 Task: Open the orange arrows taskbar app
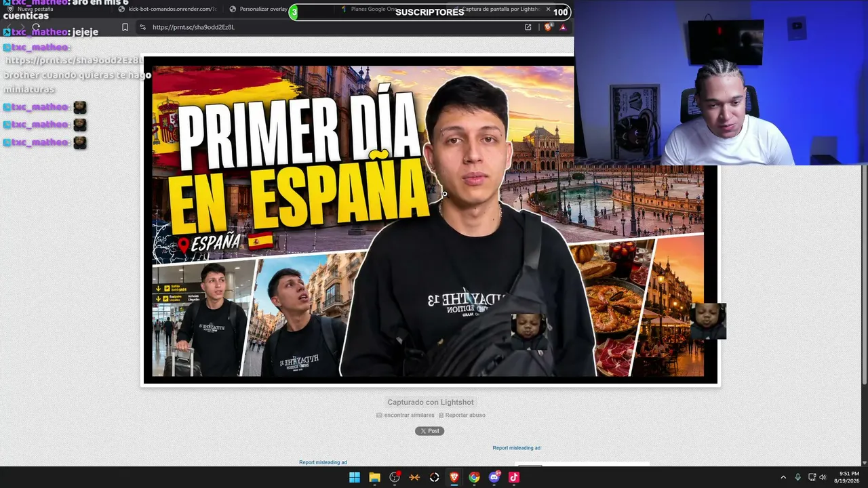[414, 477]
